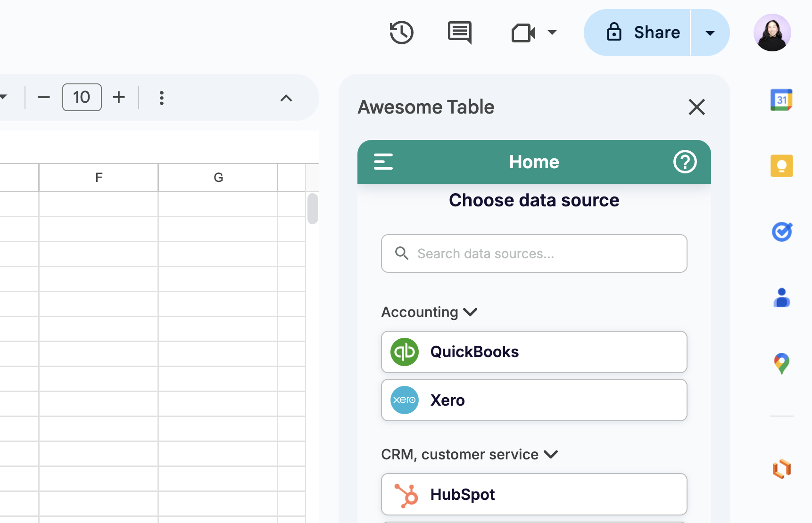Open Google Tasks from the sidebar
The height and width of the screenshot is (523, 812).
click(781, 231)
